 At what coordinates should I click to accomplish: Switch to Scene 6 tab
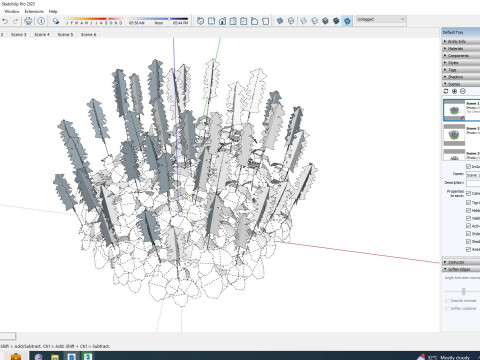coord(88,34)
